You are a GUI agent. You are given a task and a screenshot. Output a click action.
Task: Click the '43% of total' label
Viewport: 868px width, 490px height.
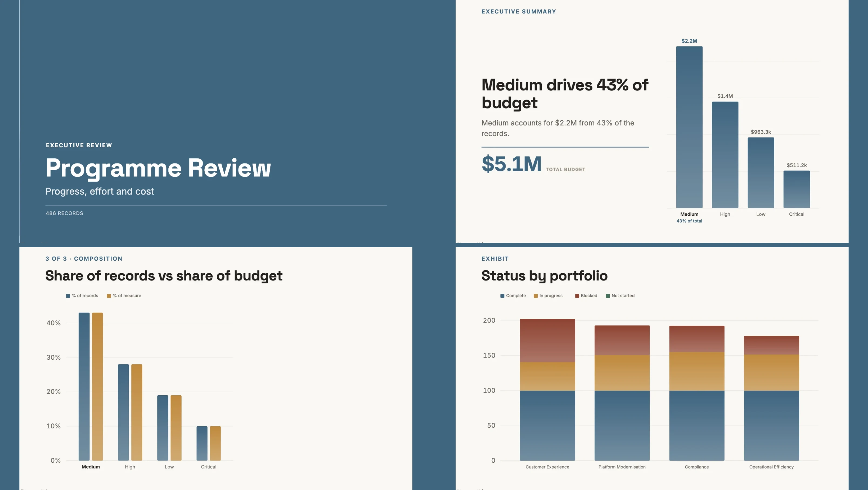[x=689, y=221]
